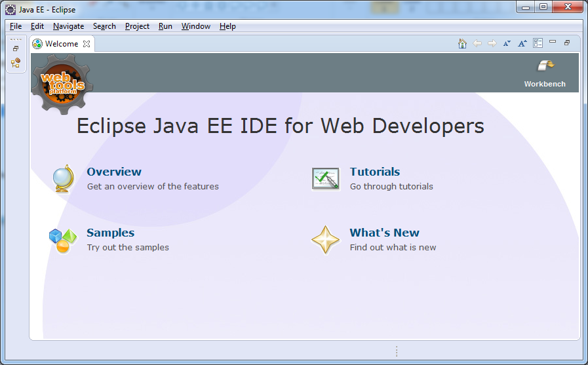The image size is (588, 365).
Task: Open the Workbench via its arrow icon
Action: point(545,66)
